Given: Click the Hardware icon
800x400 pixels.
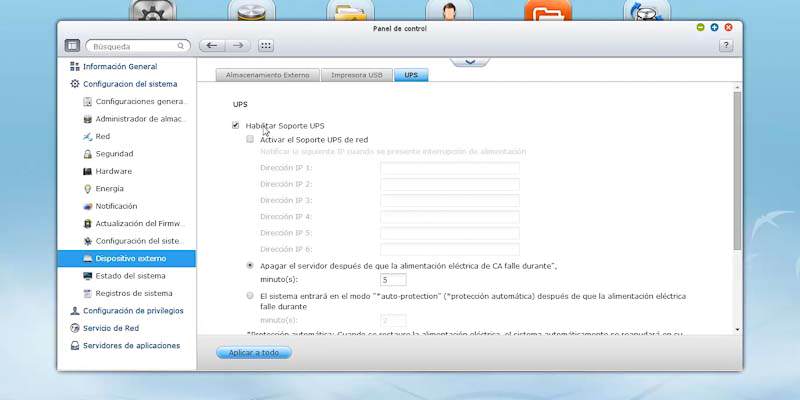Looking at the screenshot, I should click(x=87, y=171).
